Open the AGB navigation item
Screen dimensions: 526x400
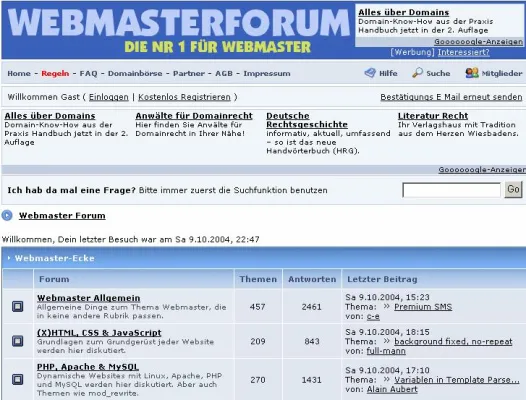click(224, 73)
